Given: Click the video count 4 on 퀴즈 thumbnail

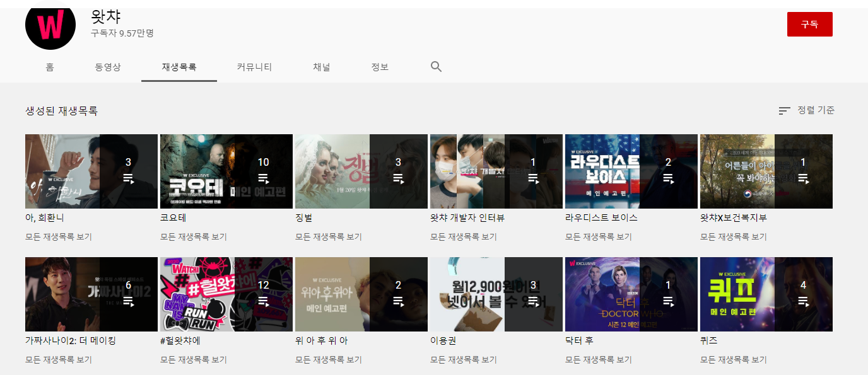Looking at the screenshot, I should 803,285.
